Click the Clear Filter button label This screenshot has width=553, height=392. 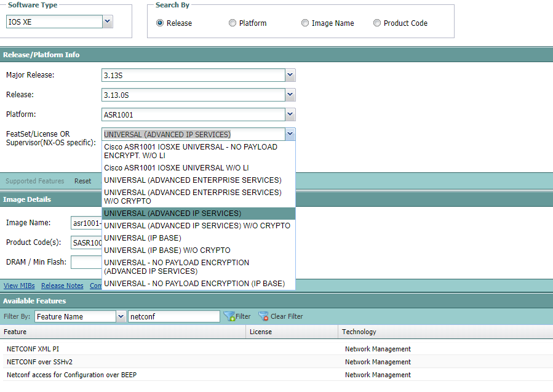[x=287, y=316]
